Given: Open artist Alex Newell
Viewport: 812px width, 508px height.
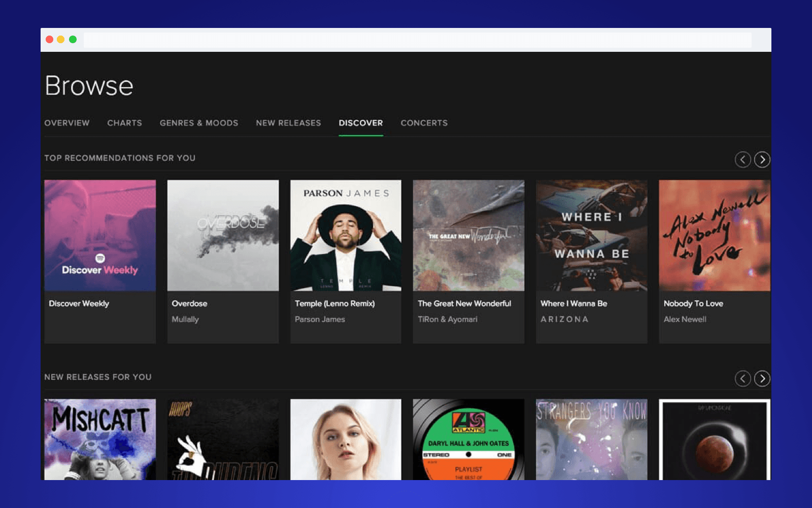Looking at the screenshot, I should [x=685, y=319].
